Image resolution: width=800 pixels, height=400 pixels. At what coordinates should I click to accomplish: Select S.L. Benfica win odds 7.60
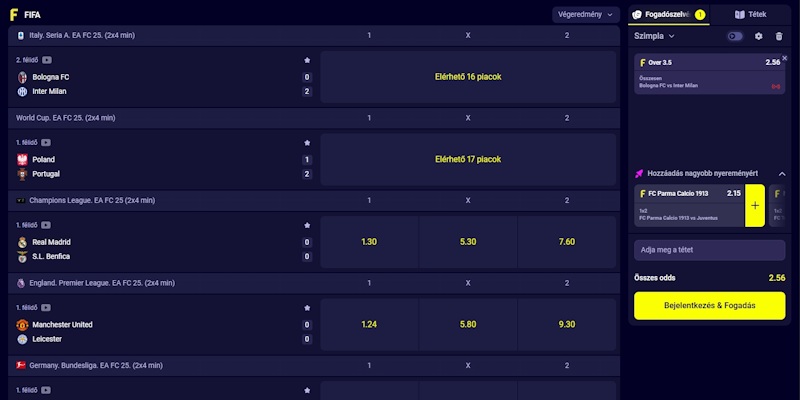tap(567, 242)
